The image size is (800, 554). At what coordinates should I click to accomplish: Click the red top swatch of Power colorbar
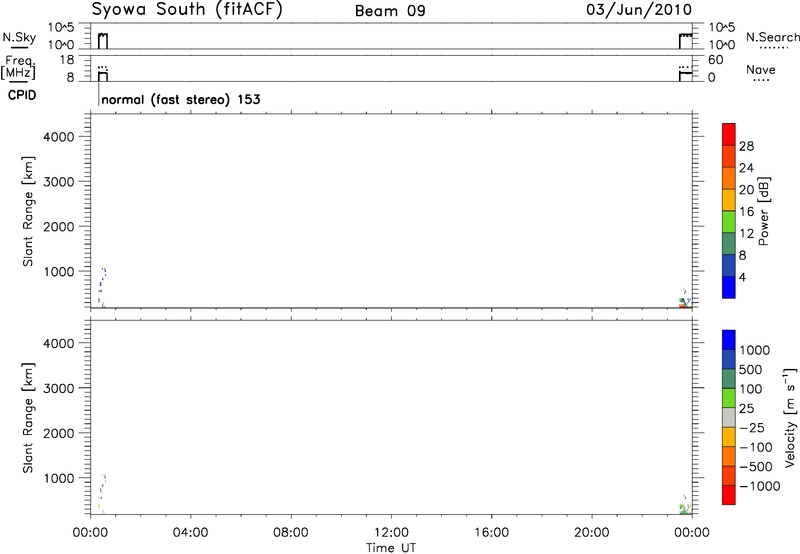729,134
